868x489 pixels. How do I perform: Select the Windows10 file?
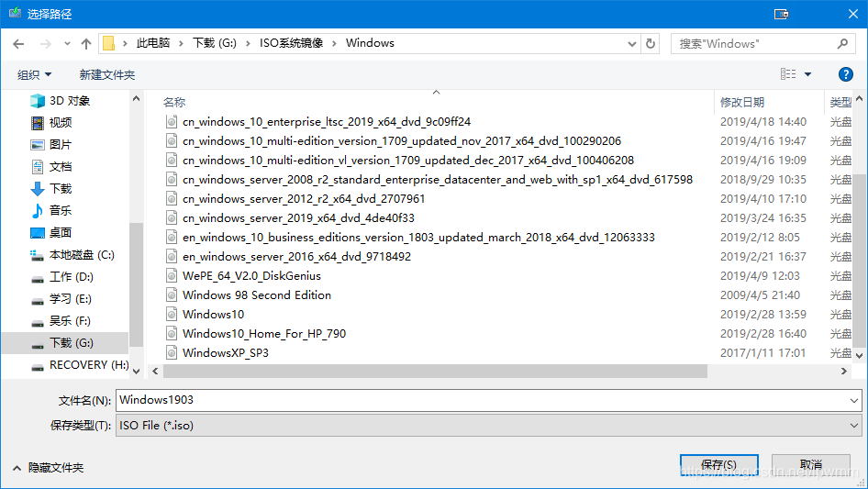coord(213,315)
